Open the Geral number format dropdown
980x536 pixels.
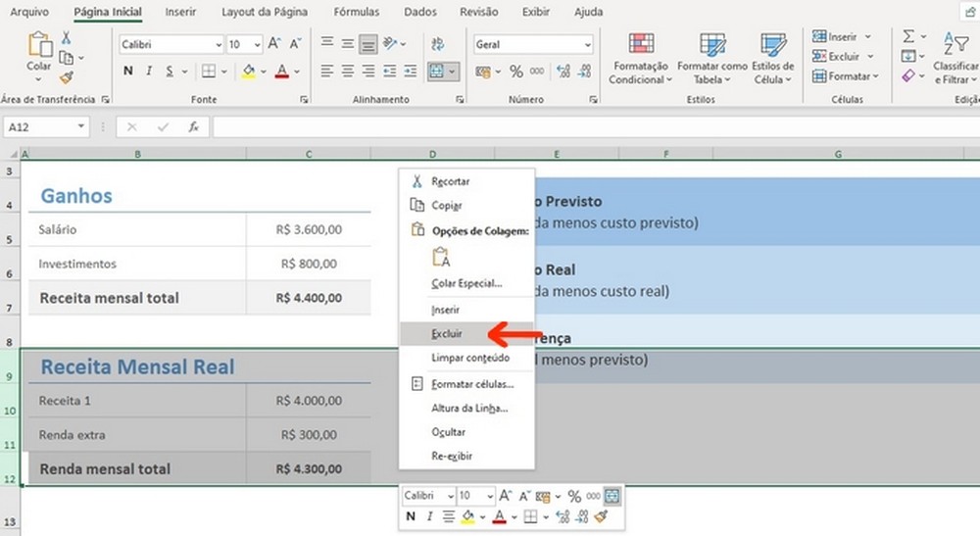(587, 44)
